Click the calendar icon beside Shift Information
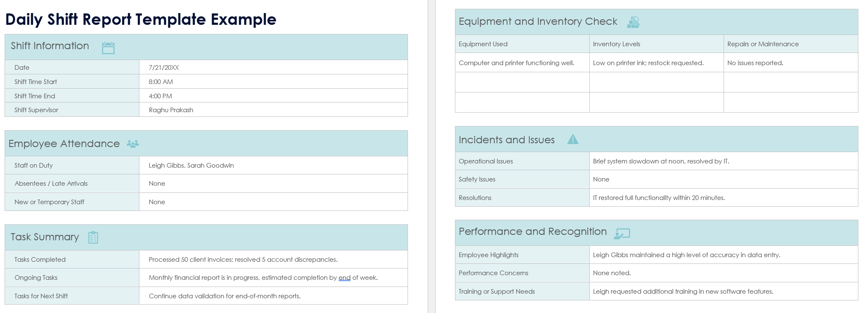Image resolution: width=868 pixels, height=313 pixels. pos(108,48)
